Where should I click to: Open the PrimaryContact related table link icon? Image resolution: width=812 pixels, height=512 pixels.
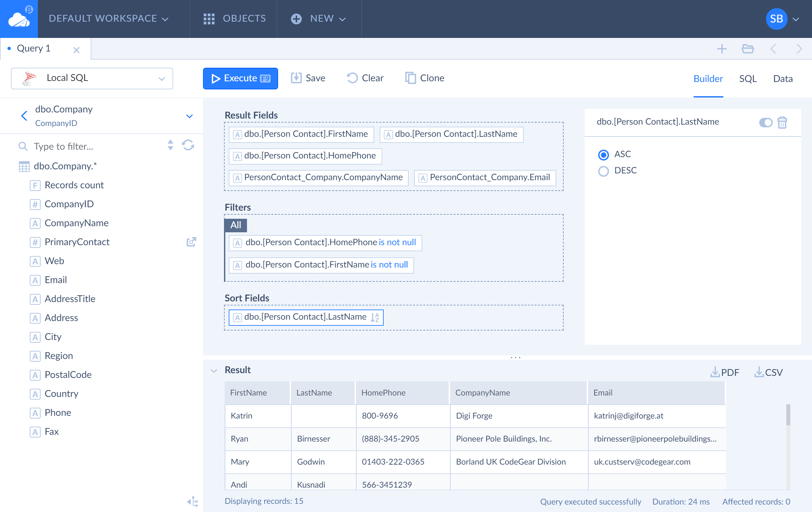coord(191,242)
